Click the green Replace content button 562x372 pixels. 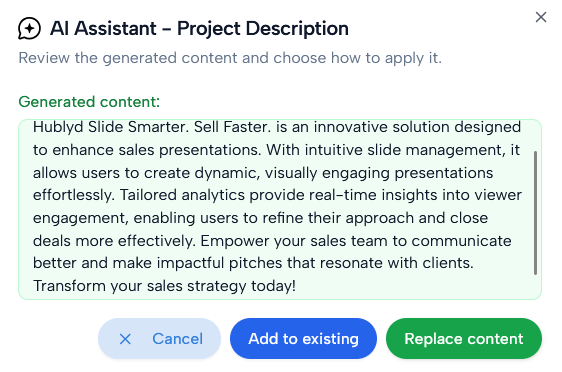coord(464,339)
